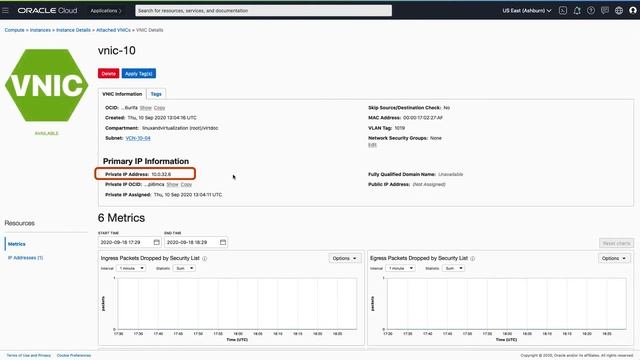Click the Egress Packets Dropped chart area

pos(507,304)
